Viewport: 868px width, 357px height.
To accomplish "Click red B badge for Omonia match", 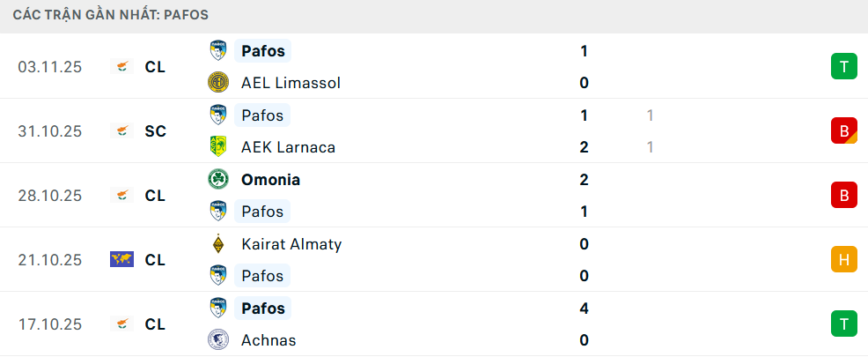I will (x=843, y=195).
